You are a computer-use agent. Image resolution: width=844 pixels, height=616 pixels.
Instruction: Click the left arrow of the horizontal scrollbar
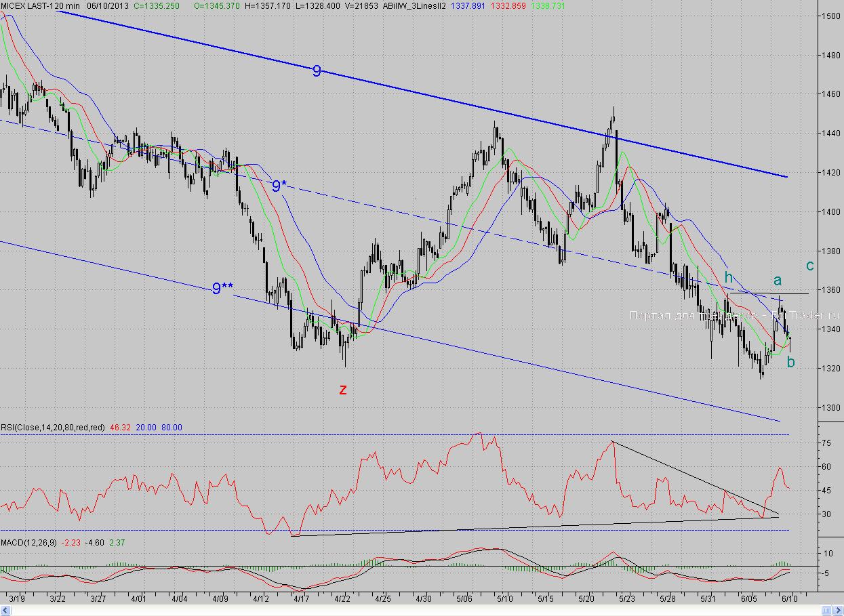click(x=4, y=611)
